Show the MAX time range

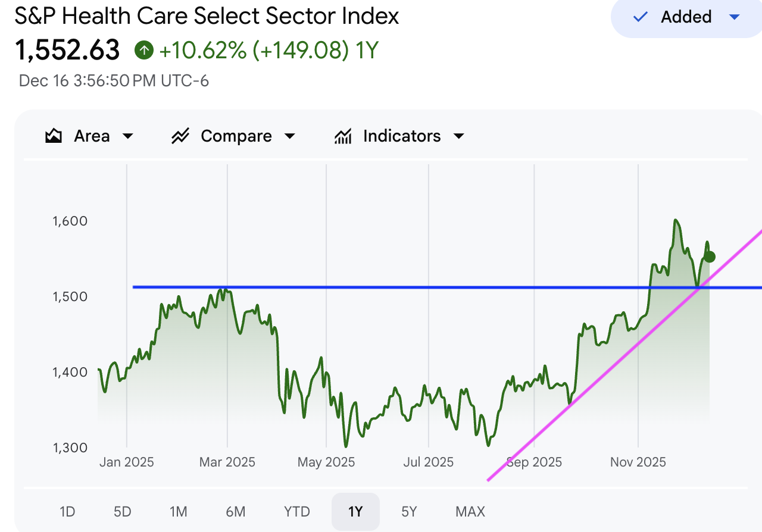click(x=470, y=511)
